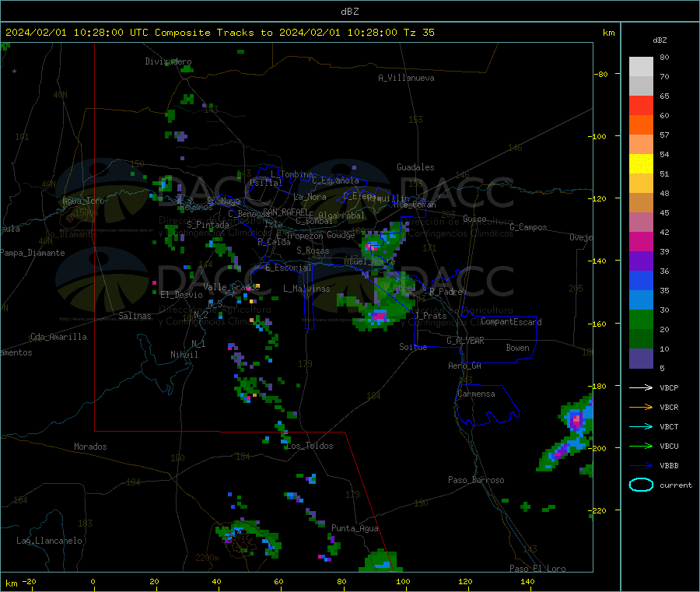The height and width of the screenshot is (592, 700).
Task: Click the 'Punta_Agua' map label
Action: 355,528
